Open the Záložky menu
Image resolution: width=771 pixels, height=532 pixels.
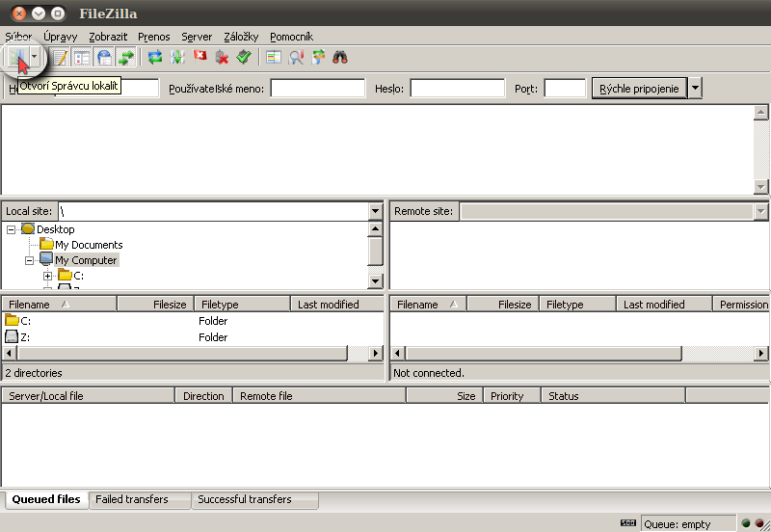coord(241,37)
